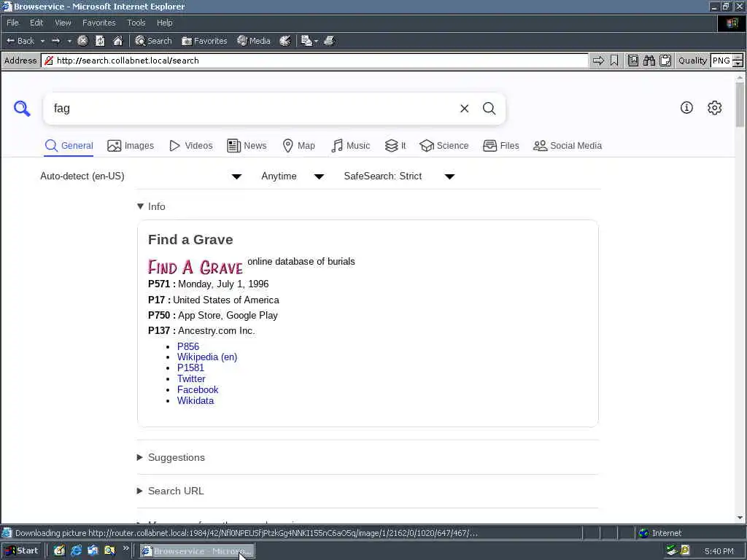The image size is (747, 560).
Task: Open the About info circle icon
Action: coord(686,108)
